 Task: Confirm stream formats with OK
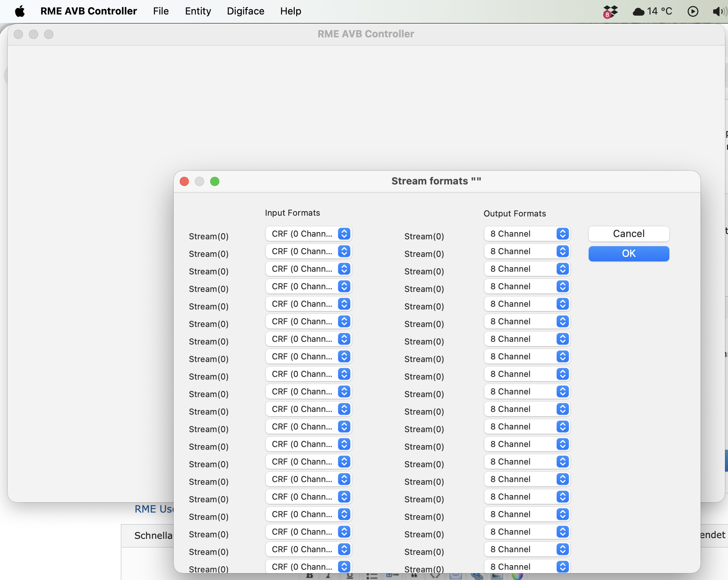[x=629, y=254]
